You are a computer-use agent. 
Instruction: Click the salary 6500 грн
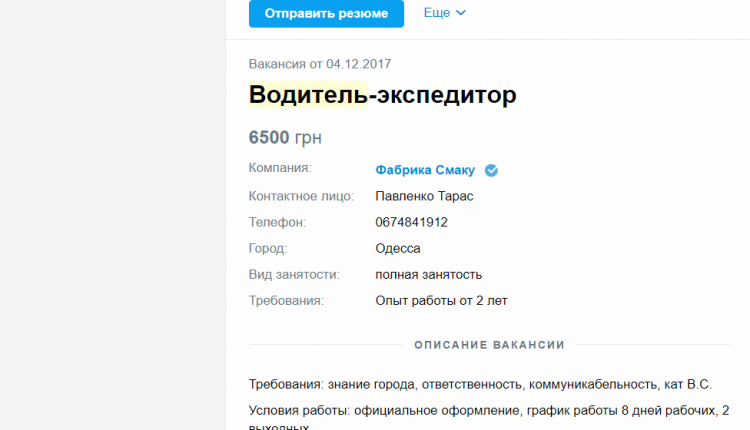pos(285,138)
